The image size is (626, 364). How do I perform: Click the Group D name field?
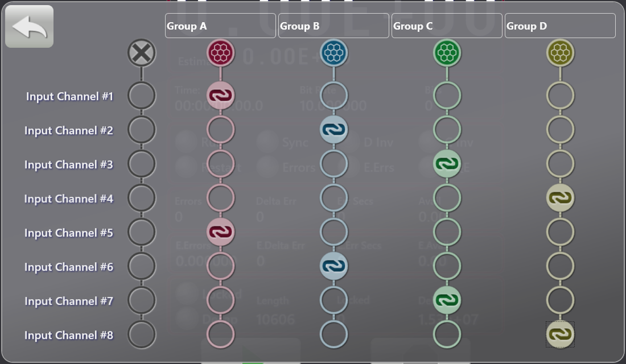tap(560, 26)
